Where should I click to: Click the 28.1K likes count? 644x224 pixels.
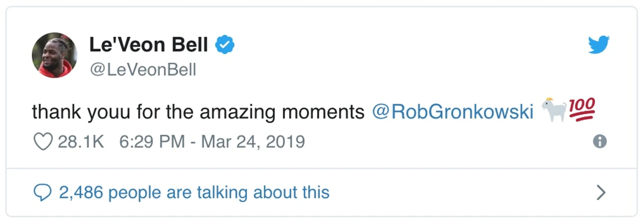pos(81,142)
